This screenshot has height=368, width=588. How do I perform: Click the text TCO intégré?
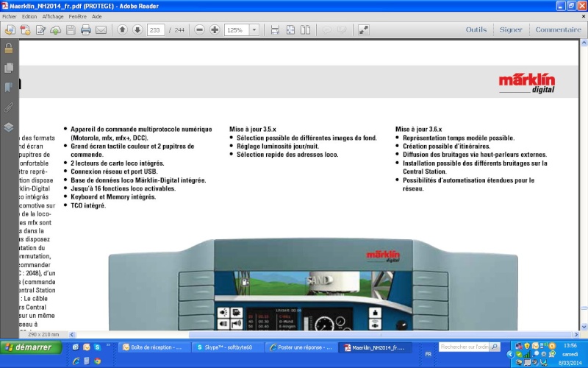tap(88, 205)
